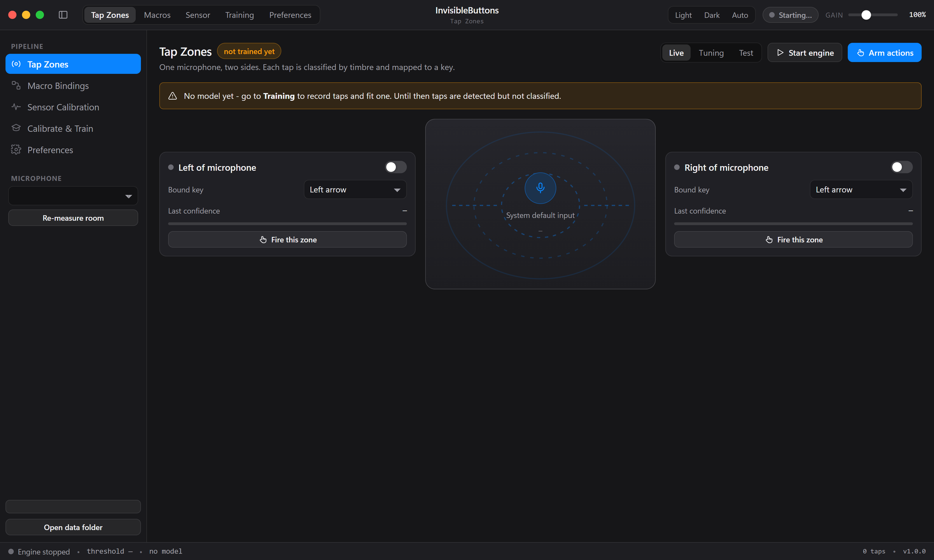This screenshot has height=560, width=934.
Task: Switch to the Preferences top tab
Action: coord(290,15)
